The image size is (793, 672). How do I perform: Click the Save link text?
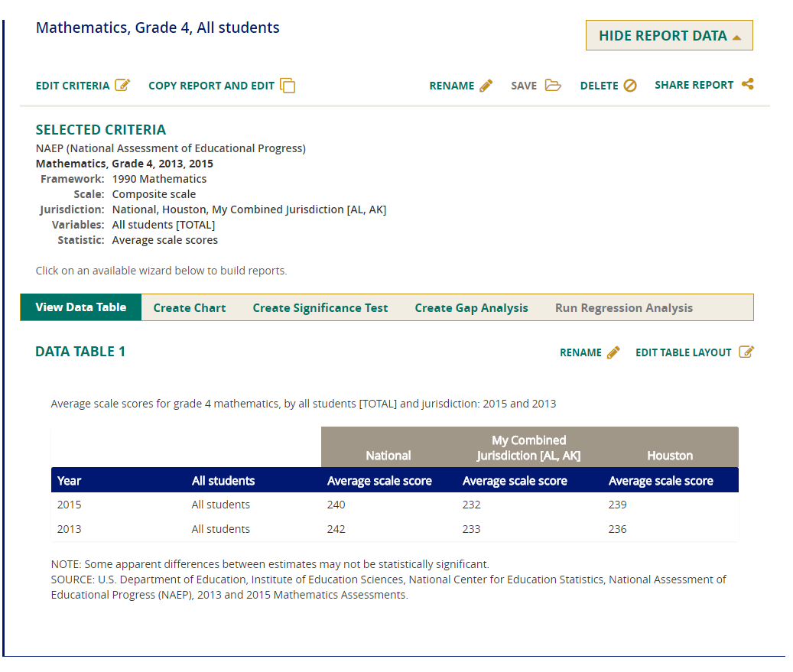click(523, 86)
